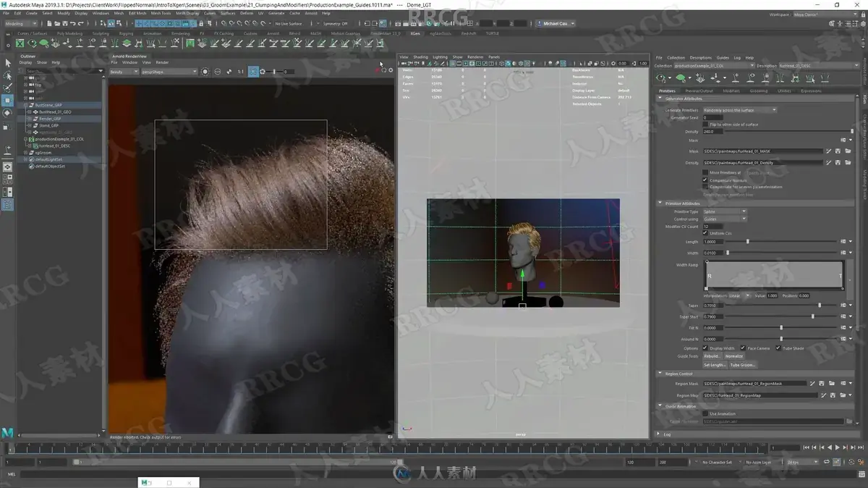Toggle Compensate Normals checkbox

(x=705, y=180)
